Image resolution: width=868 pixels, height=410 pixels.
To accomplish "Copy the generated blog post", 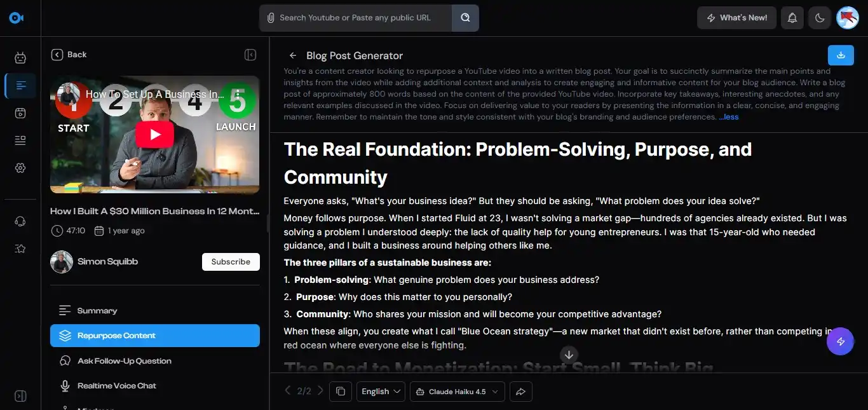I will point(341,392).
